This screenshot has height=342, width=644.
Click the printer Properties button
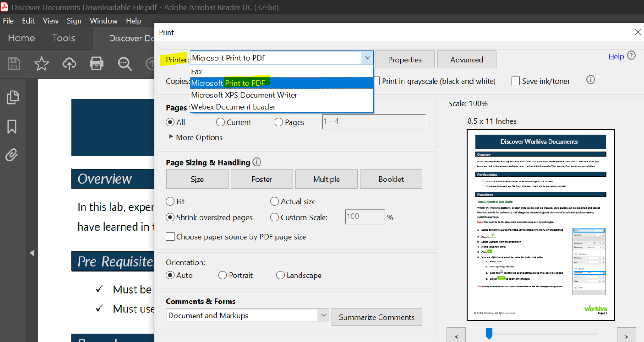click(405, 60)
